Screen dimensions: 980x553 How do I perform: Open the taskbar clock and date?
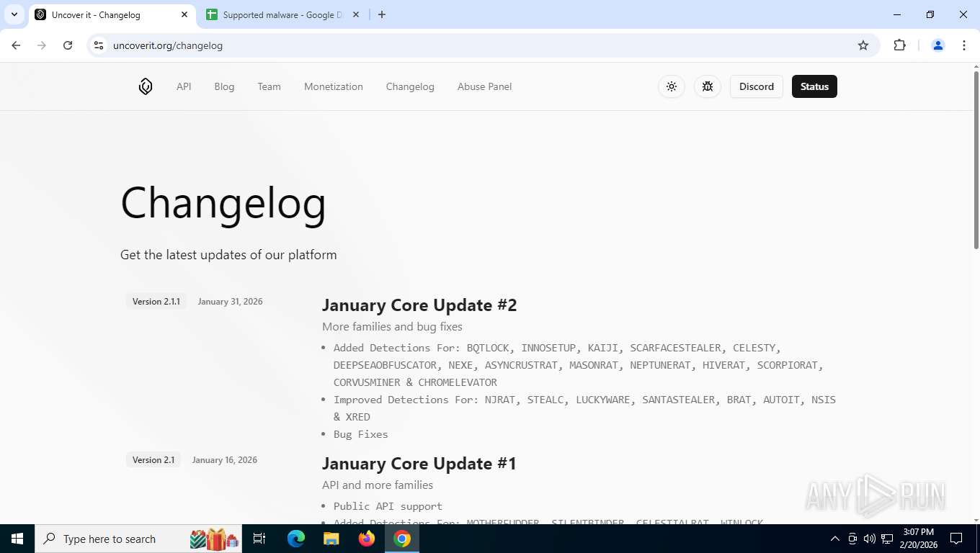pos(918,539)
